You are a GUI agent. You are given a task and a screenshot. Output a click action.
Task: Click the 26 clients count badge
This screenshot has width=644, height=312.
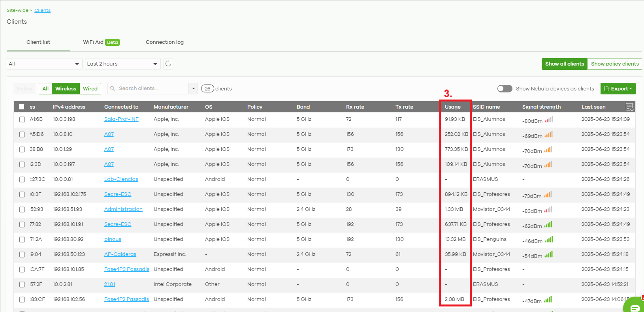coord(207,88)
